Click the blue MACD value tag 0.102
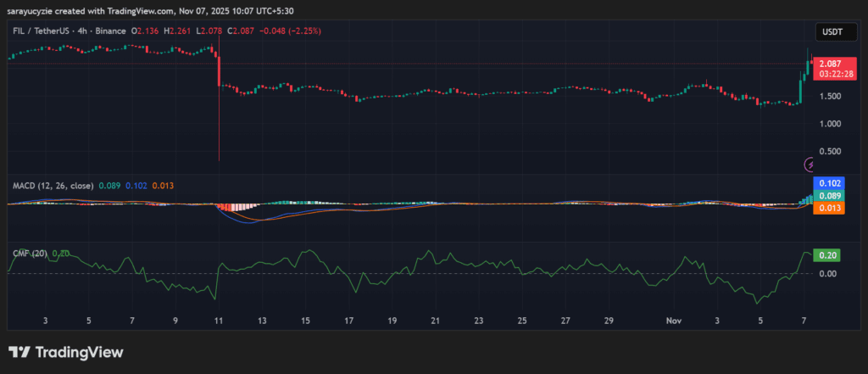Viewport: 868px width, 374px height. click(x=828, y=183)
